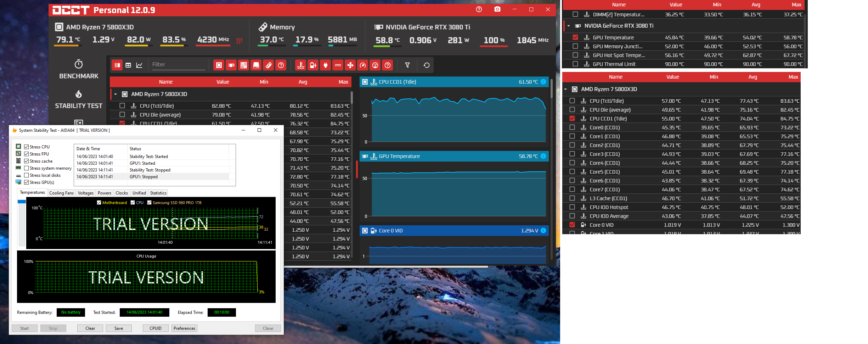Image resolution: width=868 pixels, height=344 pixels.
Task: Switch to split table-and-graph view
Action: [117, 65]
